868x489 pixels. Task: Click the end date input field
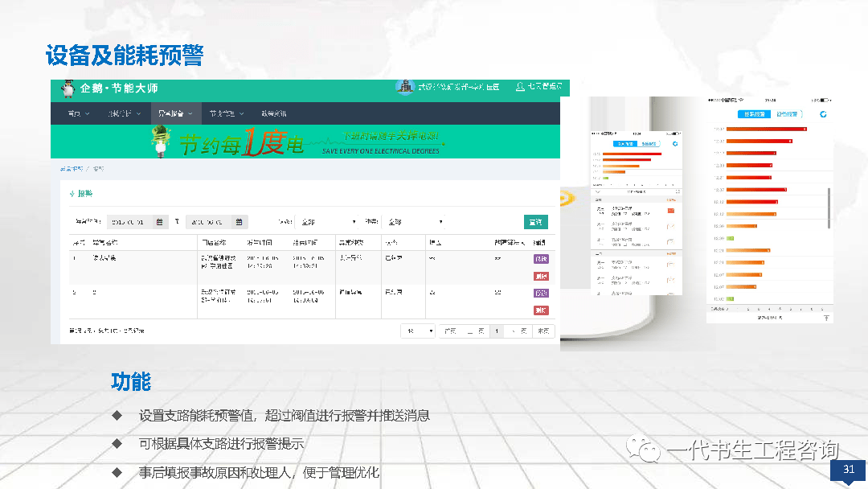[208, 222]
